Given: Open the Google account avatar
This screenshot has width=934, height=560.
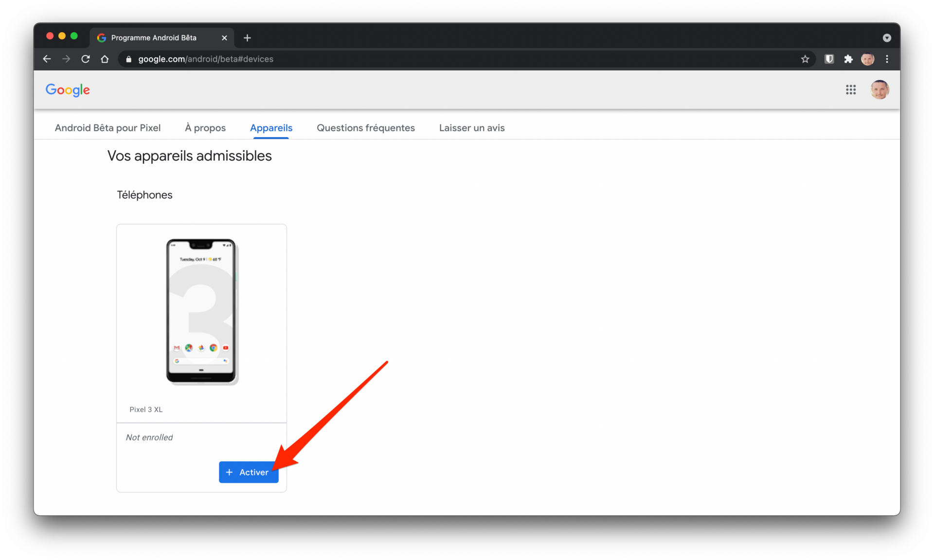Looking at the screenshot, I should pos(880,89).
